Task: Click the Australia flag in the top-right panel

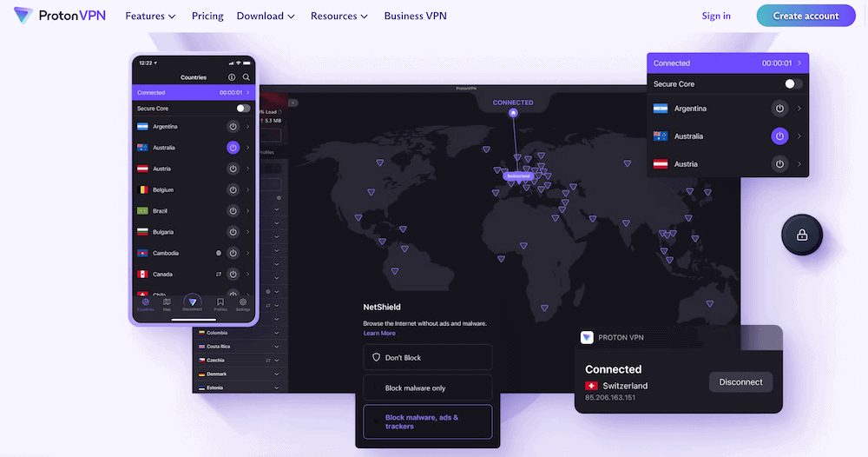Action: (661, 136)
